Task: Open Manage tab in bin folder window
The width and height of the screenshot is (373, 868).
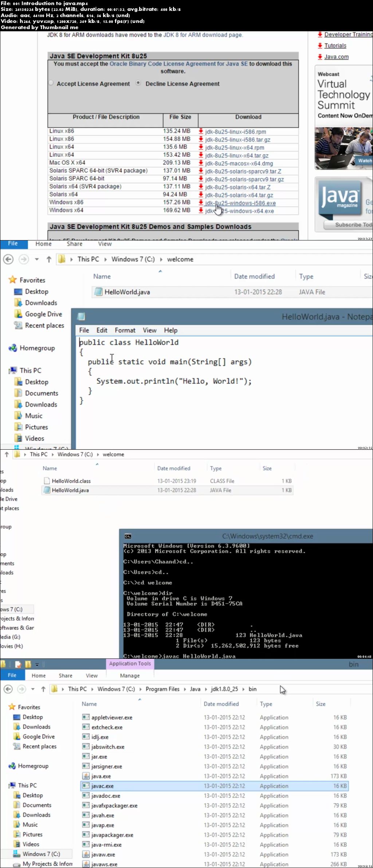Action: (130, 676)
